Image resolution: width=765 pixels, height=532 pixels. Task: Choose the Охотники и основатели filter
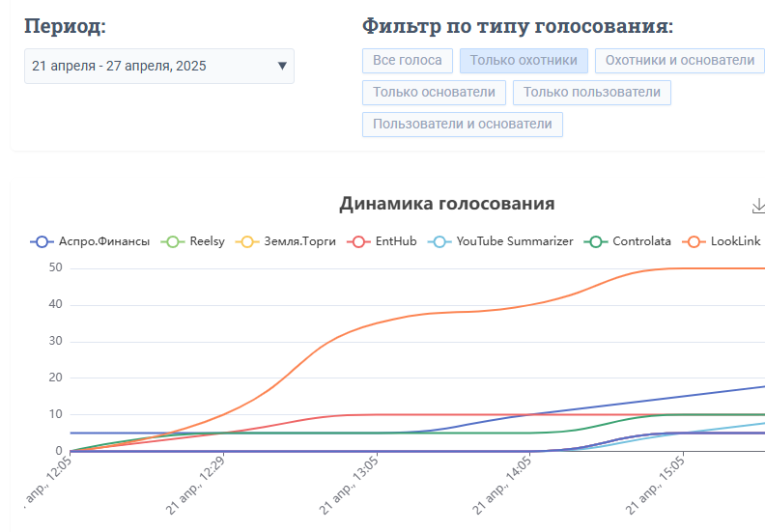[x=679, y=61]
